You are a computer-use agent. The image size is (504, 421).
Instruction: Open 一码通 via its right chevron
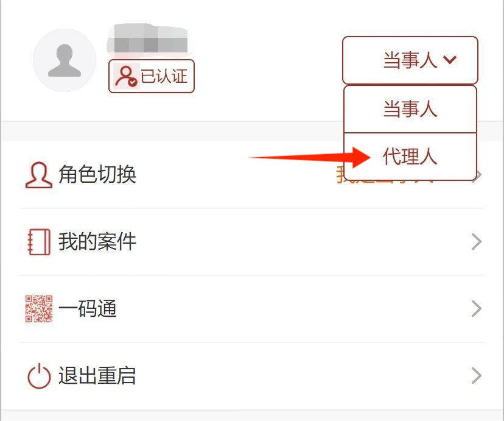[x=477, y=309]
